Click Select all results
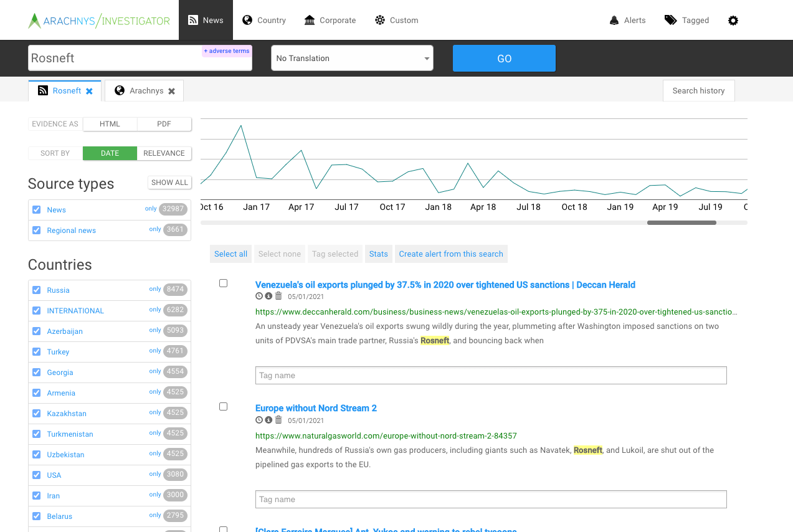Image resolution: width=793 pixels, height=532 pixels. [x=230, y=254]
